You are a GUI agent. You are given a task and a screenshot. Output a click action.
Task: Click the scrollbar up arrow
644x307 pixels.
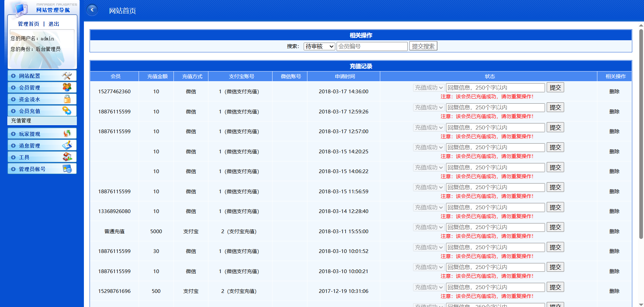pos(641,25)
